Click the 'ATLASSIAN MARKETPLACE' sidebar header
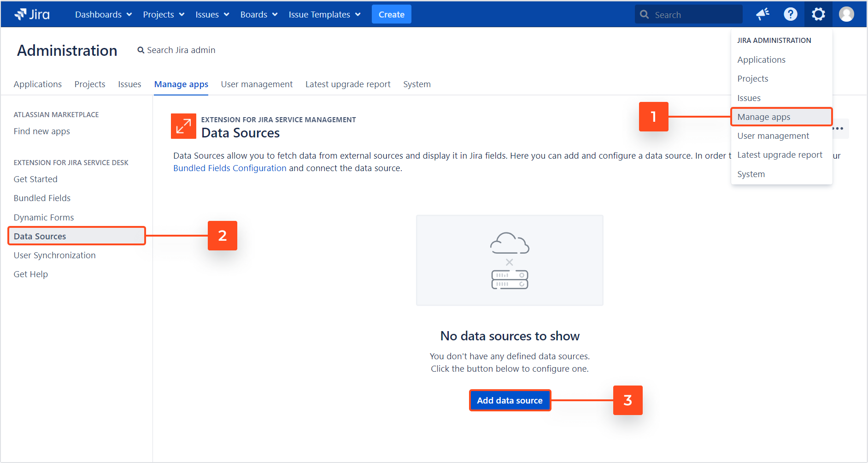The image size is (868, 463). click(56, 115)
